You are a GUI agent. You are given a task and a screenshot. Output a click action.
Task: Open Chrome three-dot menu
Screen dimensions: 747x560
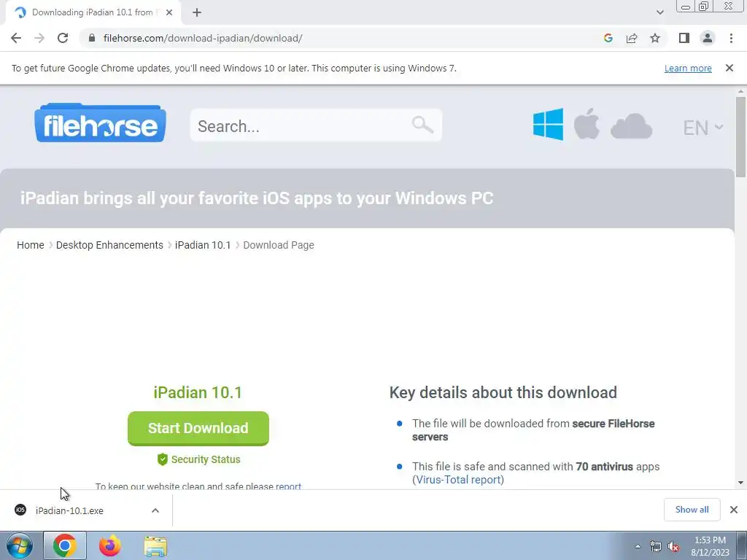click(731, 38)
